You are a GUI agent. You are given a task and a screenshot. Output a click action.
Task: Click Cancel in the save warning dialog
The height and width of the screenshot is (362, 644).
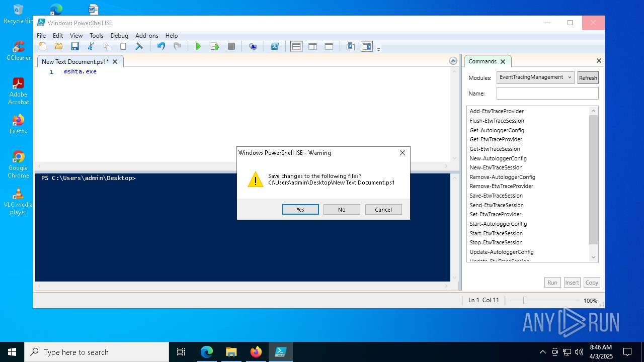(383, 209)
